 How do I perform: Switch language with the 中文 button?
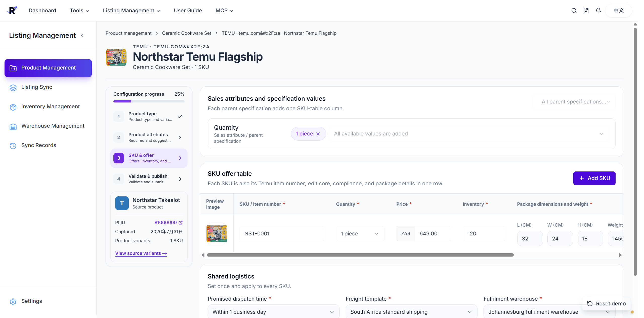click(619, 11)
